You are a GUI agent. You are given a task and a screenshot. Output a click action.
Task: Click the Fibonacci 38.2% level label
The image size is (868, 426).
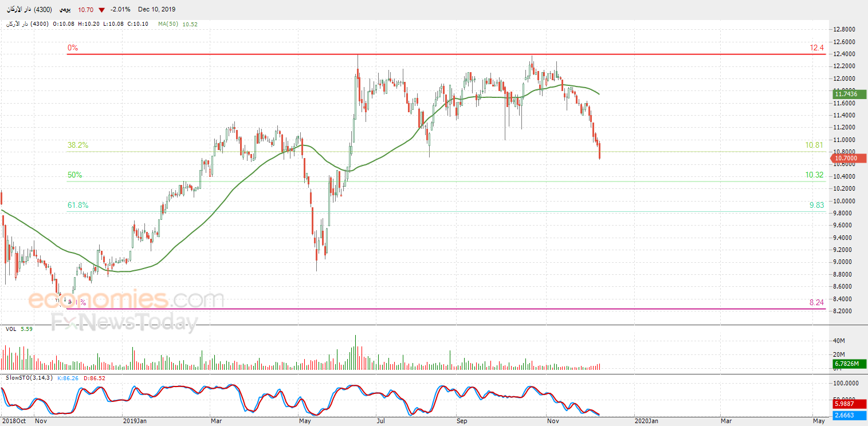[x=78, y=145]
